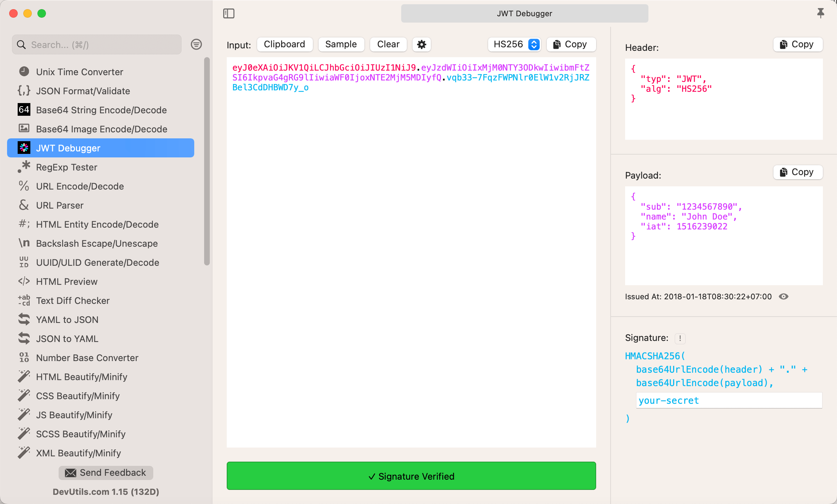
Task: Copy the Payload JSON
Action: click(798, 172)
